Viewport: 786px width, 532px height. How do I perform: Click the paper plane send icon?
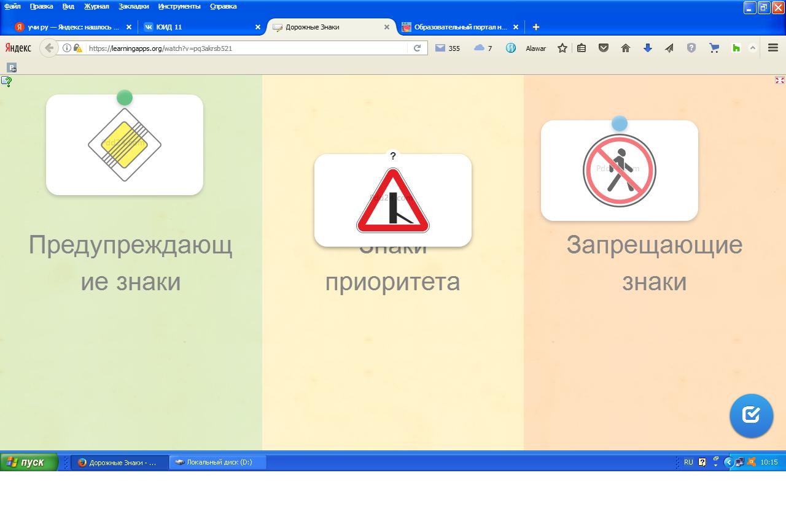[669, 48]
